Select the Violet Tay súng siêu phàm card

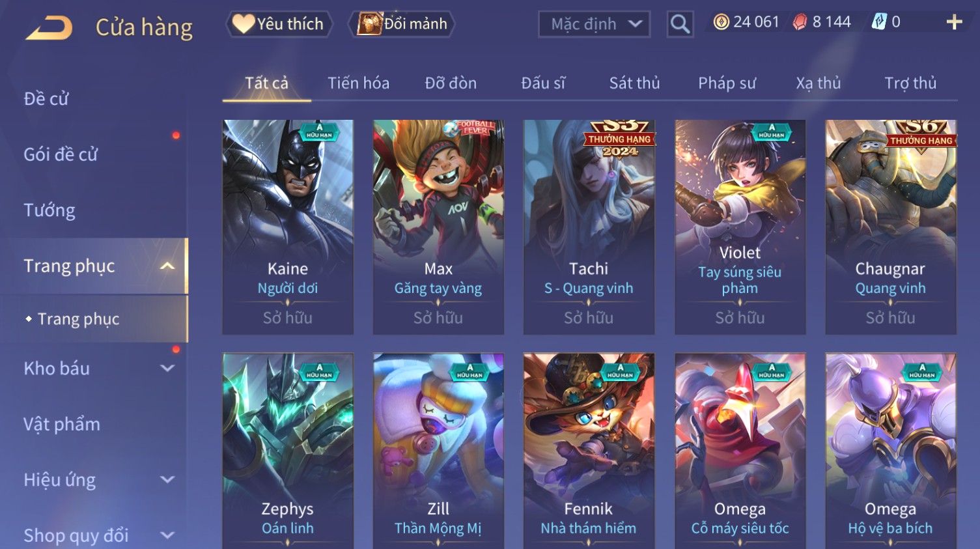coord(740,227)
